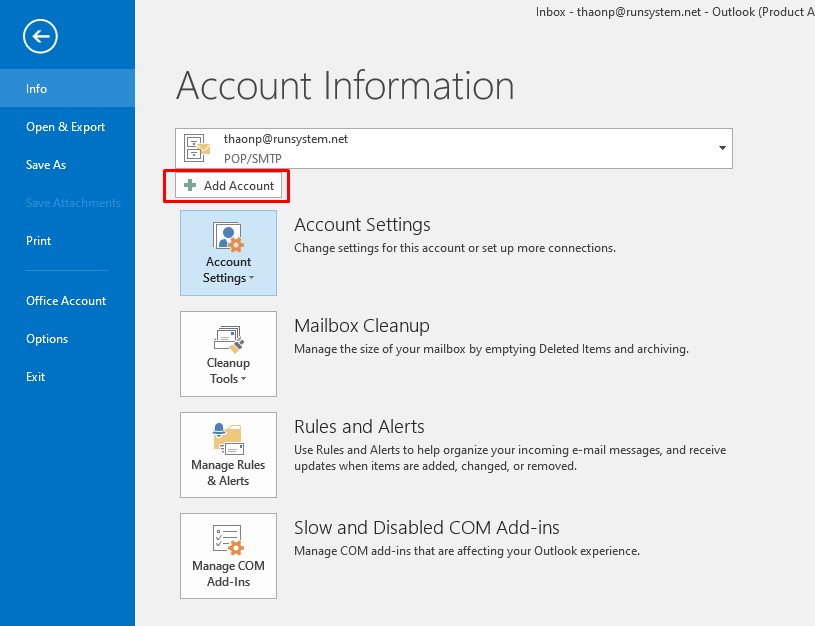This screenshot has height=626, width=815.
Task: Expand the Cleanup Tools dropdown arrow
Action: click(x=243, y=379)
